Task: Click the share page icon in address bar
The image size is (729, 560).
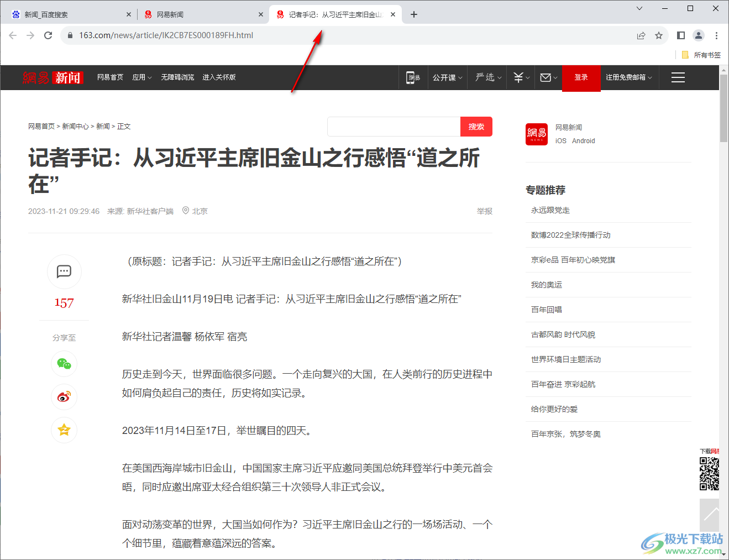Action: (x=641, y=35)
